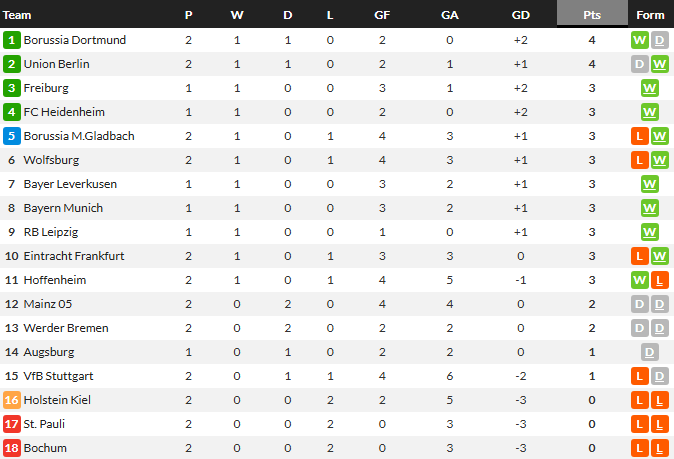Screen dimensions: 674x459
Task: Open the VfB Stuttgart team link
Action: [57, 376]
